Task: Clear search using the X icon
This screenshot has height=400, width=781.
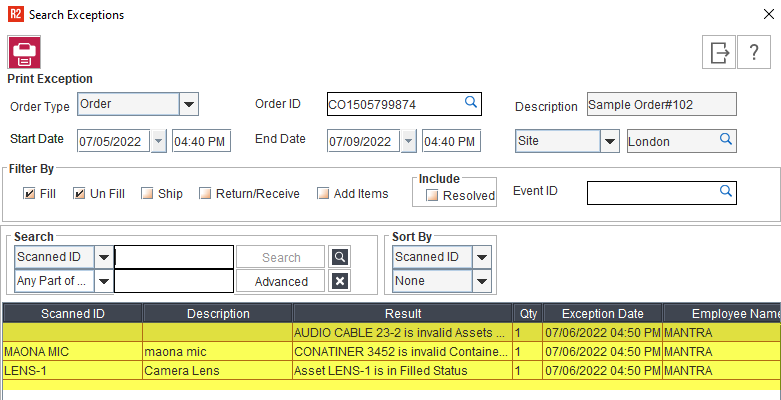Action: (340, 281)
